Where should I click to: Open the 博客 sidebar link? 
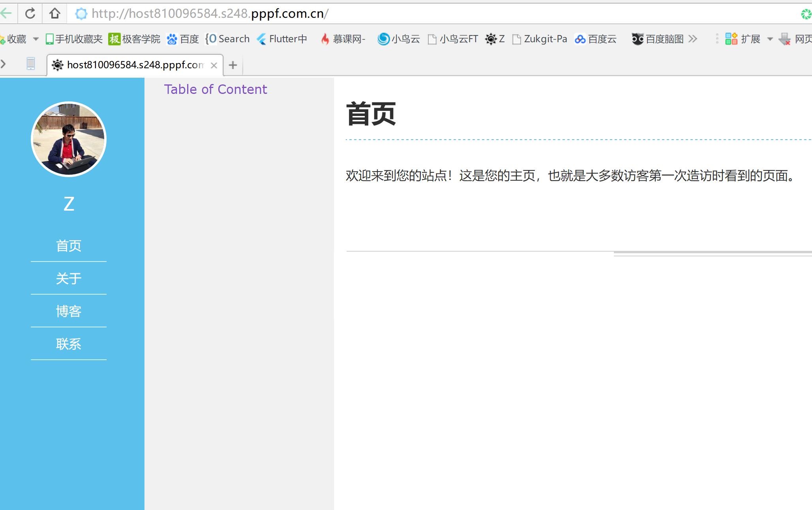point(69,311)
